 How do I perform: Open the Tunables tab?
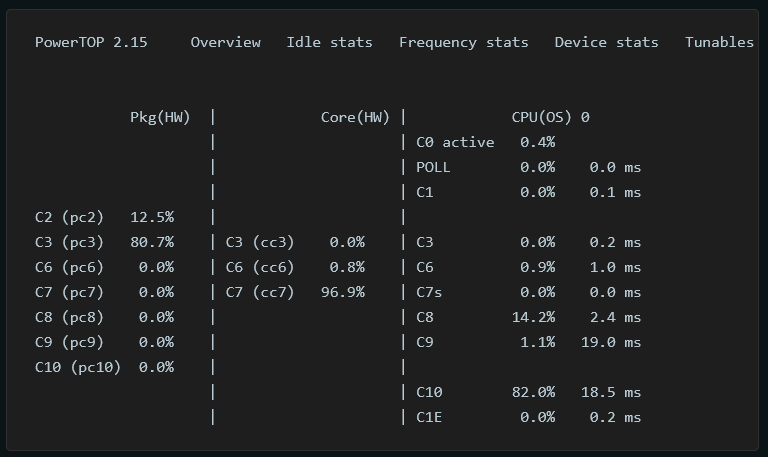coord(719,43)
